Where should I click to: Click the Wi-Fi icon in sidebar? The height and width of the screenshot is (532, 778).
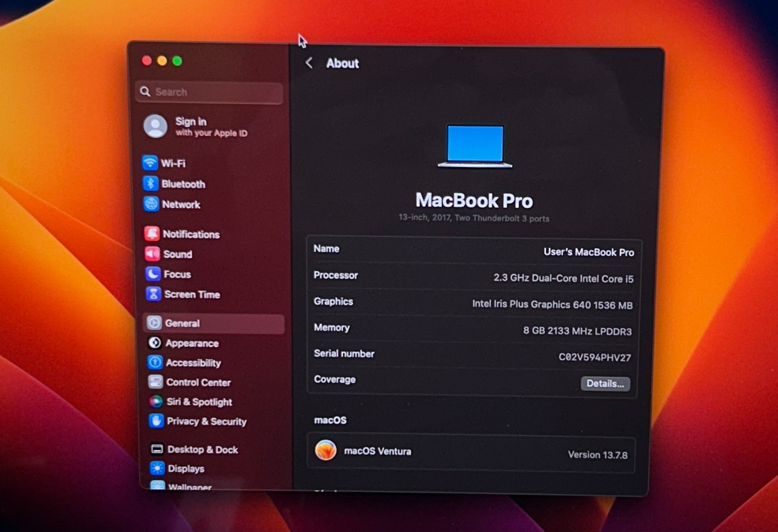click(150, 162)
